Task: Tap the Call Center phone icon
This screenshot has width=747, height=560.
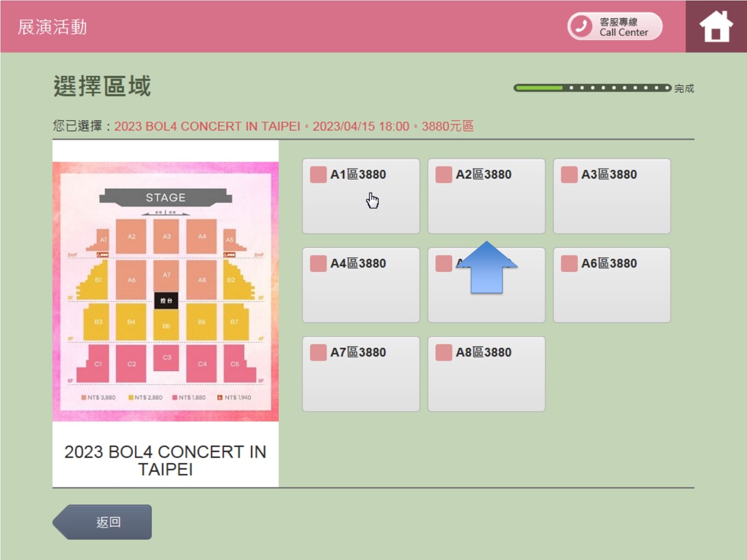Action: pos(582,25)
